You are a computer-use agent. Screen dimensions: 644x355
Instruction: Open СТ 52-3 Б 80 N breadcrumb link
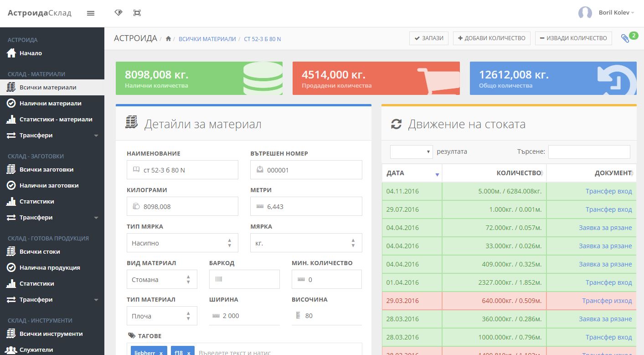click(263, 39)
